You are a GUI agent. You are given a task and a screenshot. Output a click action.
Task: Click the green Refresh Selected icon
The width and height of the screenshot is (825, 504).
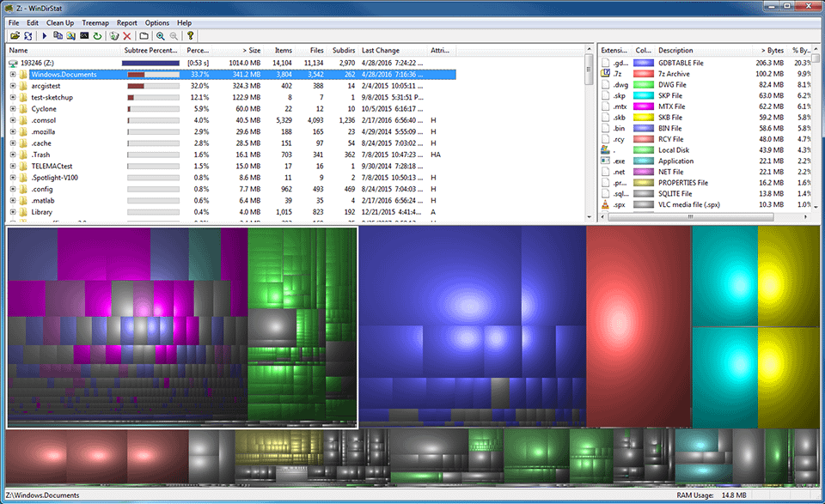(97, 36)
